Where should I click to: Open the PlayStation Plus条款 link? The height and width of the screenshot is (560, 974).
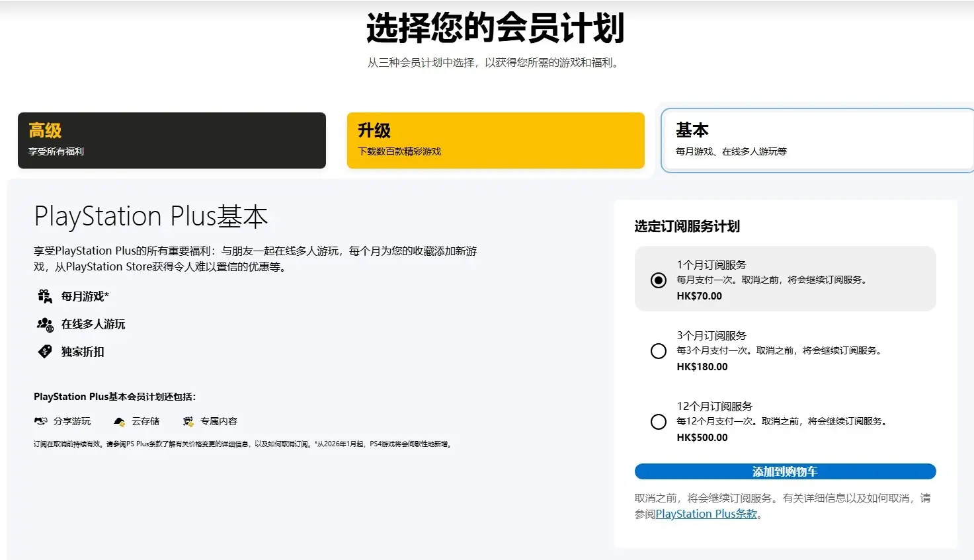[x=706, y=514]
